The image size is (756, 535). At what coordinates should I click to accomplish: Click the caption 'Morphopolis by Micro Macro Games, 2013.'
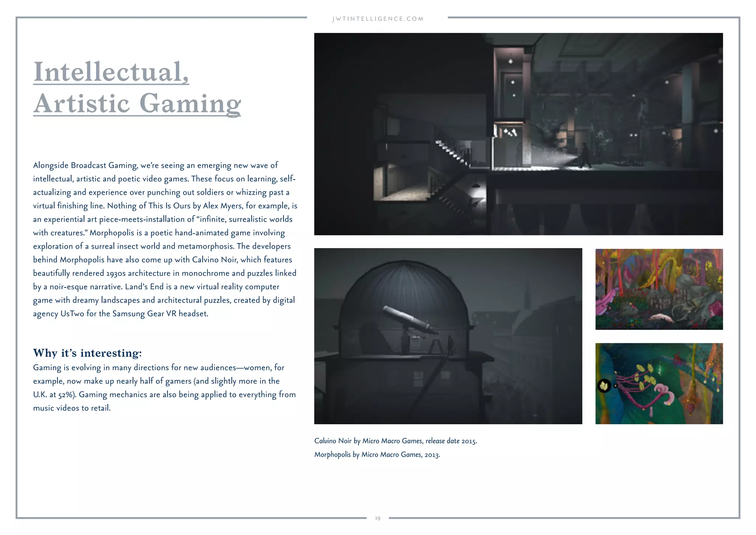377,454
